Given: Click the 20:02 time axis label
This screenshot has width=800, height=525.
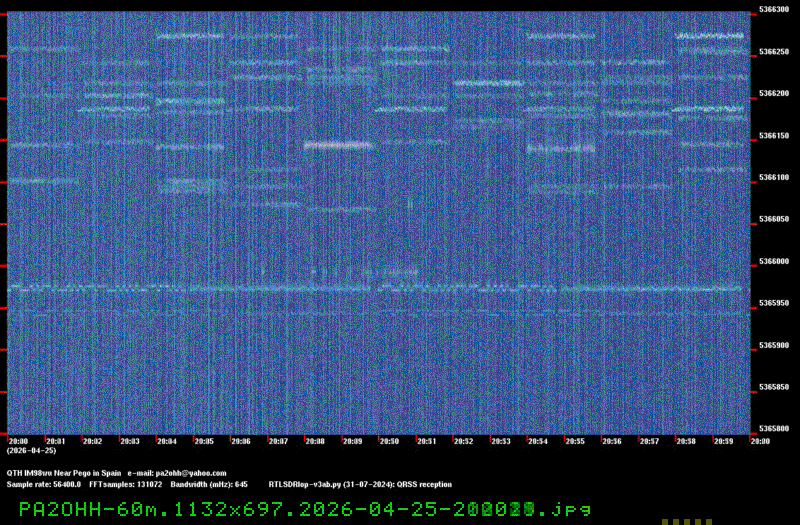Looking at the screenshot, I should (93, 441).
